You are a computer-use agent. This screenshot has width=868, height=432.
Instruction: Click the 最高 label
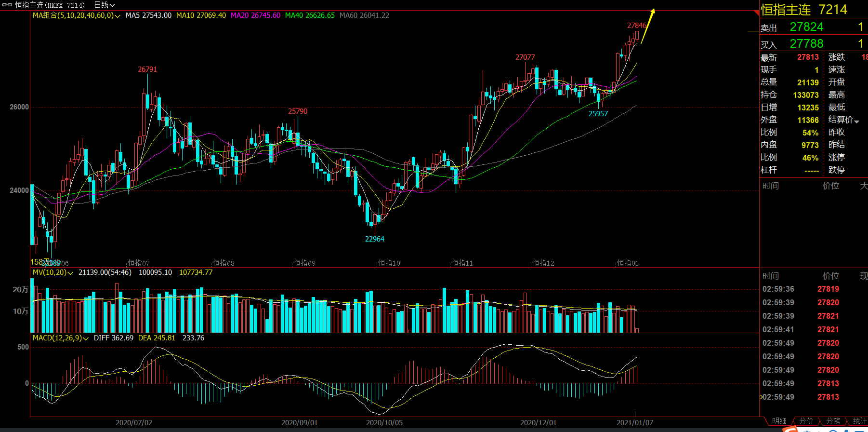pos(837,94)
